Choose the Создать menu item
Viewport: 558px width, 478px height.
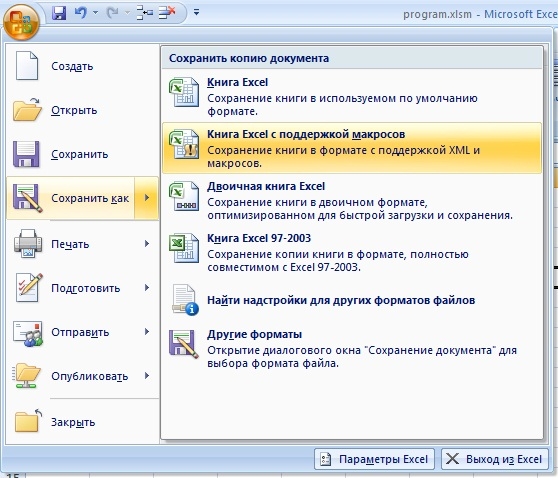coord(82,66)
